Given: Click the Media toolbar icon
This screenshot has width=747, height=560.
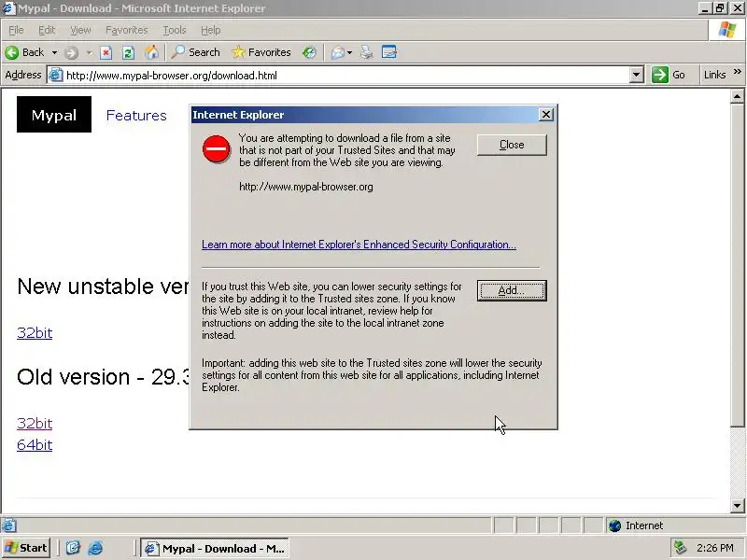Looking at the screenshot, I should pos(309,52).
